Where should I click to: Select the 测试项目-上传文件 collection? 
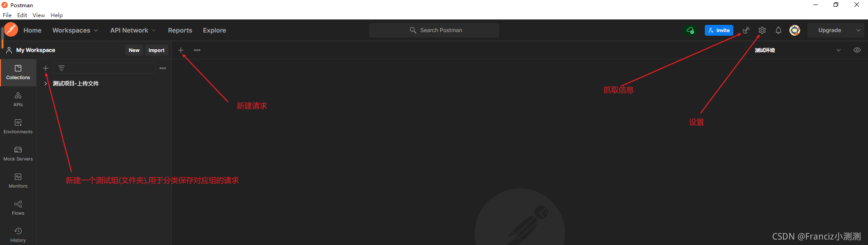[x=75, y=84]
